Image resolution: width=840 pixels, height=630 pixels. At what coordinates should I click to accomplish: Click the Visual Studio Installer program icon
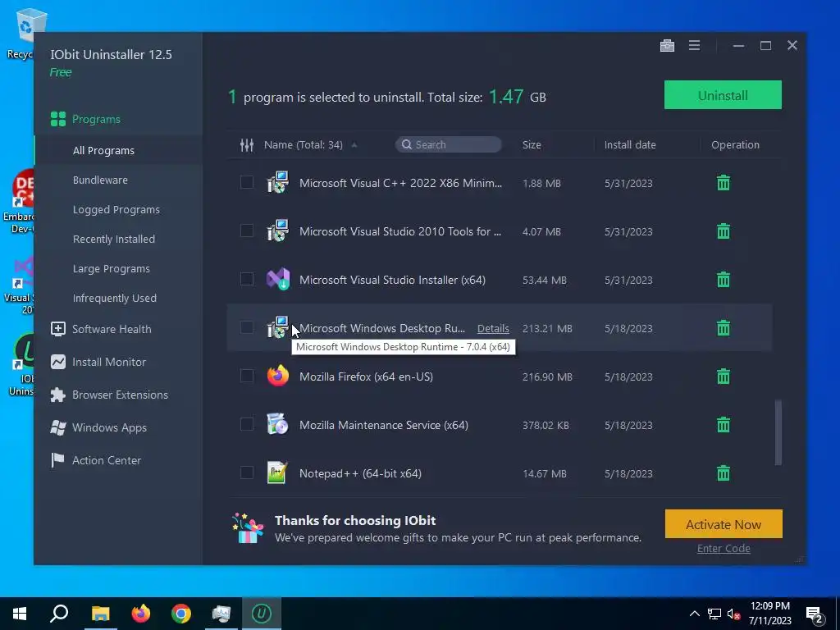278,279
